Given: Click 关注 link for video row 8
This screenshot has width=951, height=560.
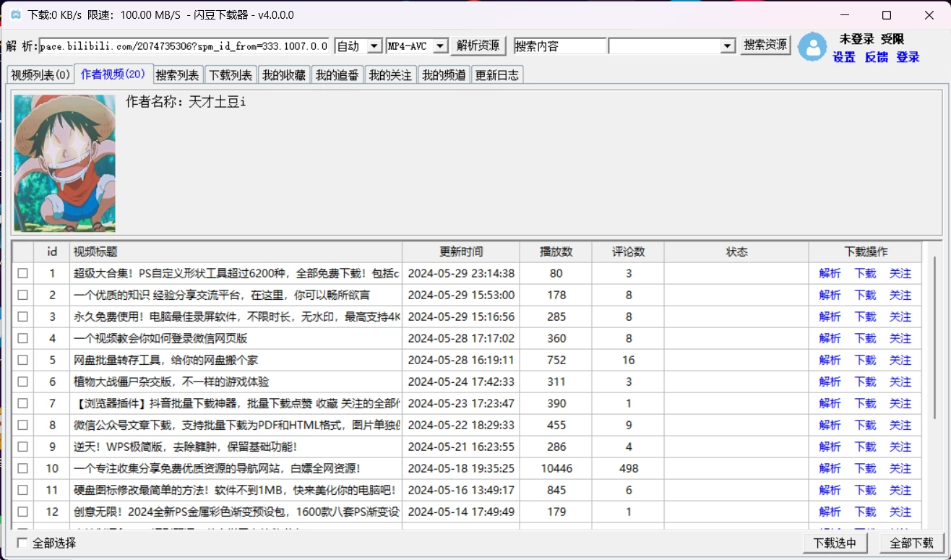Looking at the screenshot, I should (900, 425).
